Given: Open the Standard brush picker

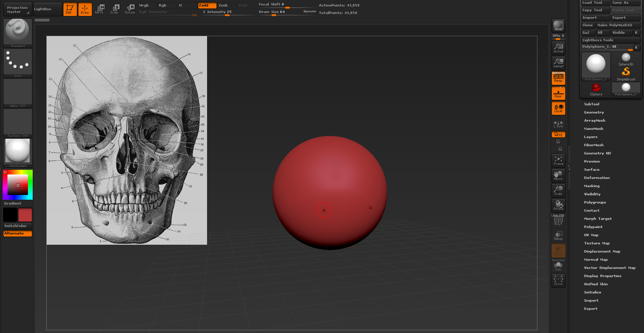Looking at the screenshot, I should point(18,33).
